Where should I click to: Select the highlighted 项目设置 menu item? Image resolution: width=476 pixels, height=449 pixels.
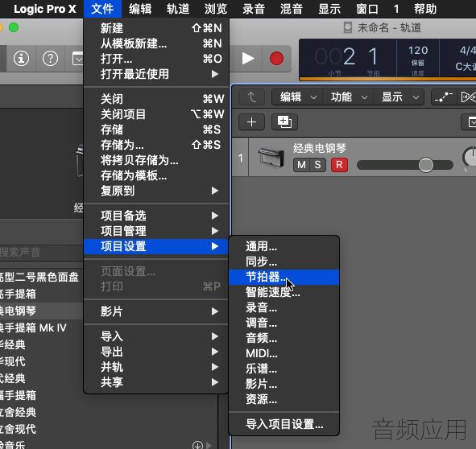point(156,246)
